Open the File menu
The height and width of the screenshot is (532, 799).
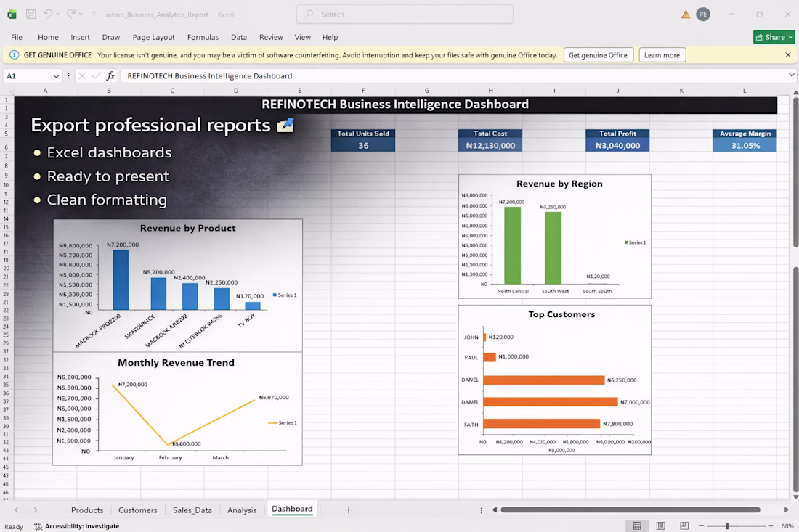point(17,37)
